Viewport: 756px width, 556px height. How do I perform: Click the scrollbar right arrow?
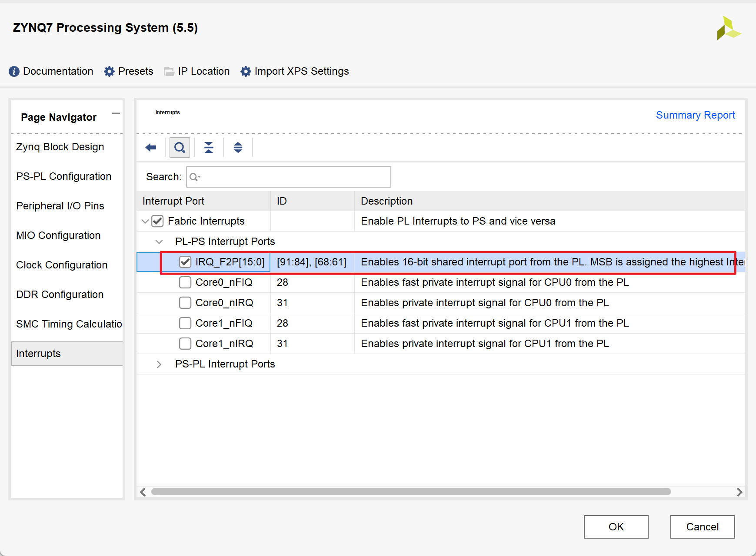pos(739,492)
